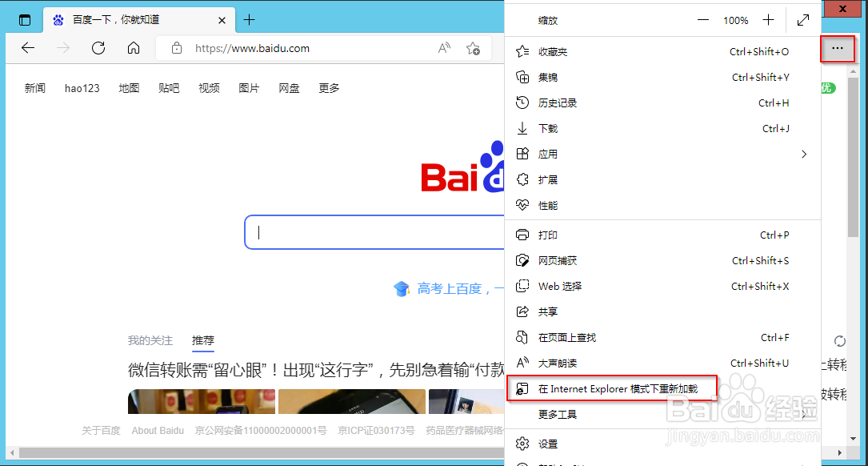Image resolution: width=868 pixels, height=466 pixels.
Task: Open 网盘 link
Action: click(x=289, y=88)
